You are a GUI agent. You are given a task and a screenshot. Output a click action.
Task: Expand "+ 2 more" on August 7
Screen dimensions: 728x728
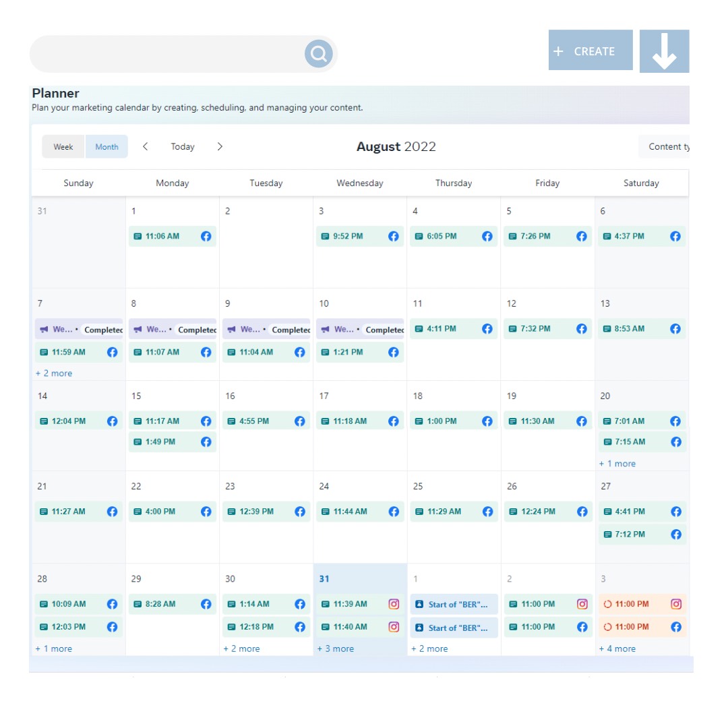point(54,373)
